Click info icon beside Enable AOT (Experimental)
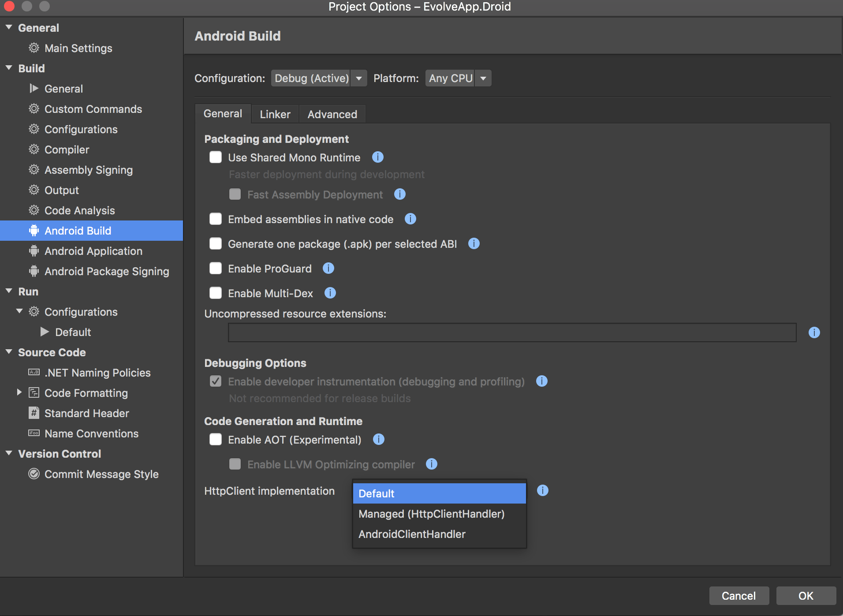Screen dimensions: 843x616 click(379, 440)
